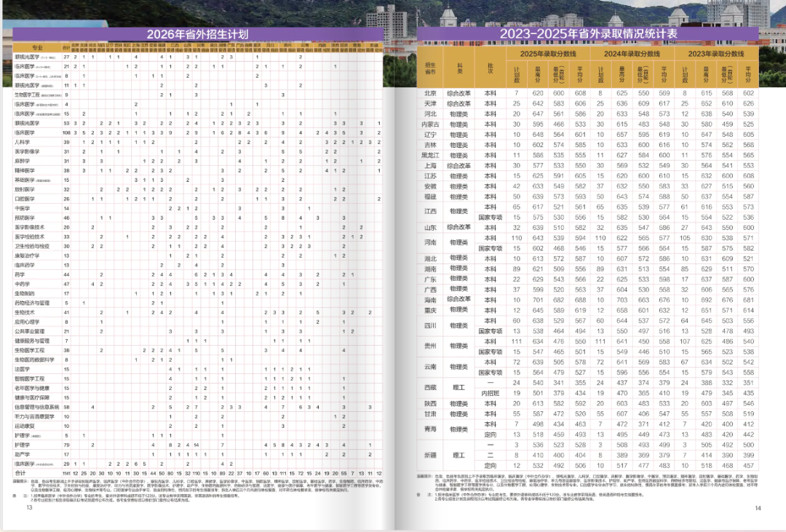Select the '预防医学' major row label
This screenshot has width=786, height=532.
[x=25, y=218]
